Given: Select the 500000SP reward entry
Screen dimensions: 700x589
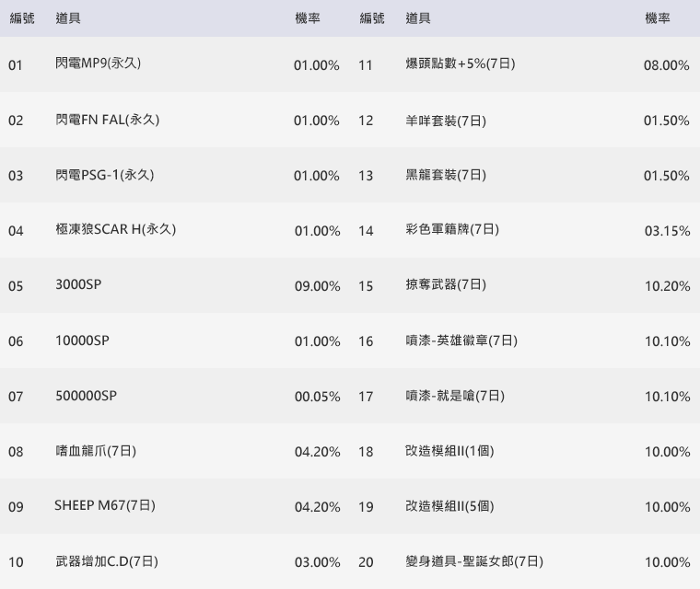Looking at the screenshot, I should click(86, 396).
